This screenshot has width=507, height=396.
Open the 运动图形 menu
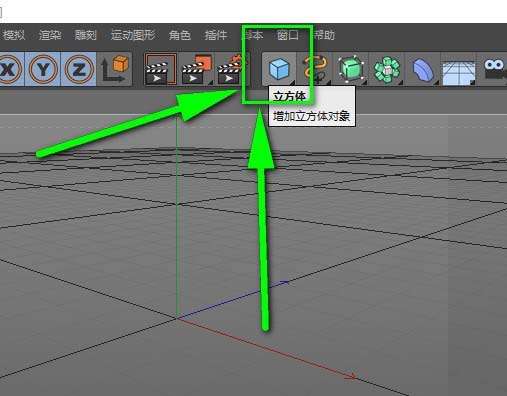pos(133,35)
